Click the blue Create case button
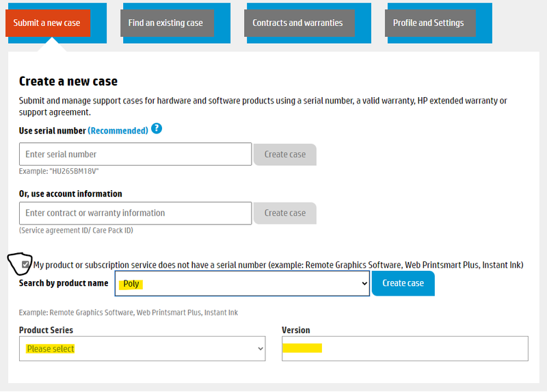Screen dimensions: 547x392 [403, 283]
